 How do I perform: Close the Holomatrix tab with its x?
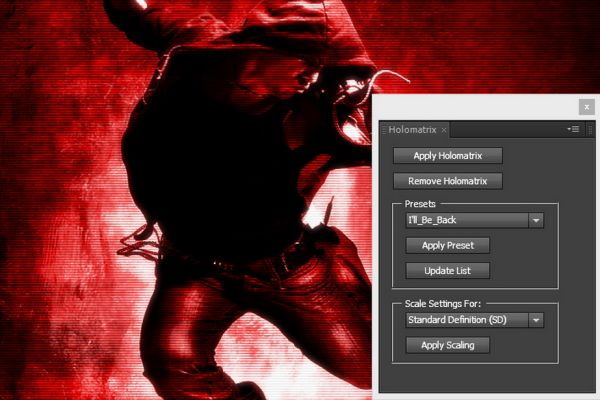click(x=444, y=130)
